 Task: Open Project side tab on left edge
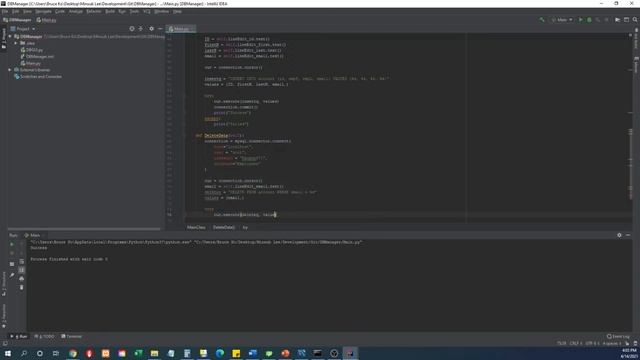(4, 38)
